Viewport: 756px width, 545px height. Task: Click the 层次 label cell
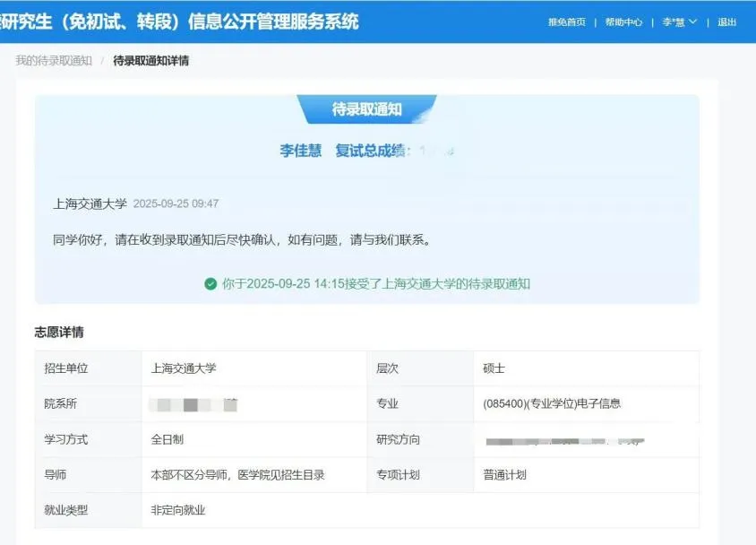point(420,368)
